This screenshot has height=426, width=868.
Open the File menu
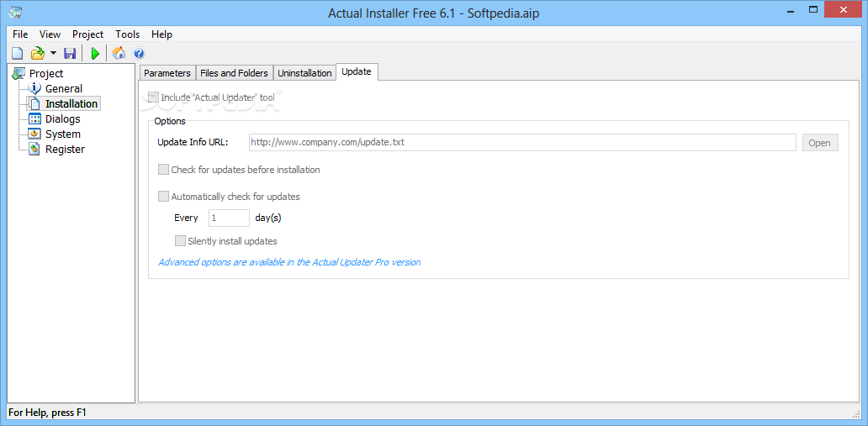coord(20,34)
